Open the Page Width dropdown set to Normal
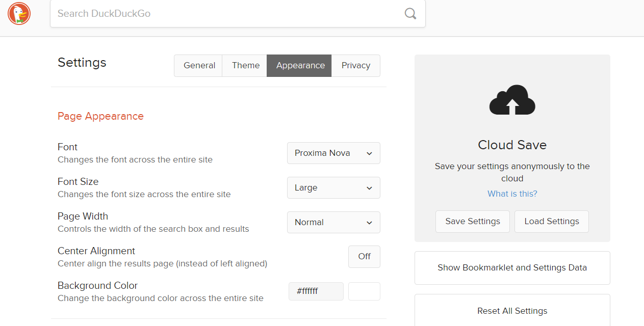Screen dimensions: 644x326 pos(333,222)
